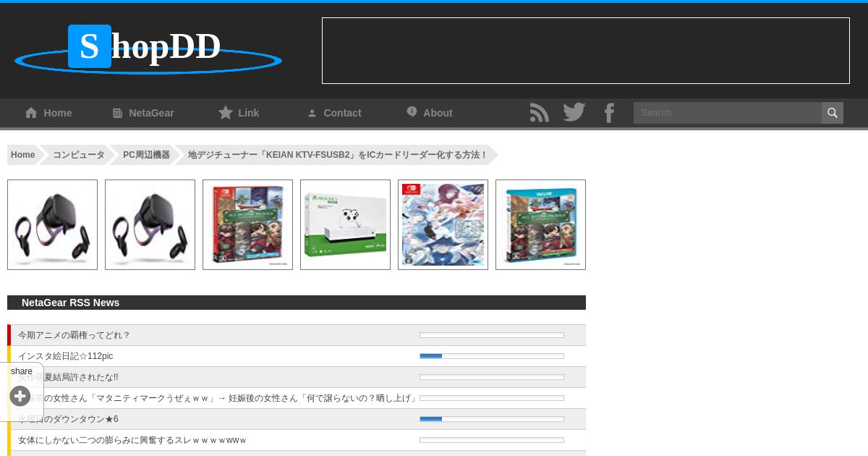Image resolution: width=868 pixels, height=456 pixels.
Task: Click the share label text
Action: 22,371
